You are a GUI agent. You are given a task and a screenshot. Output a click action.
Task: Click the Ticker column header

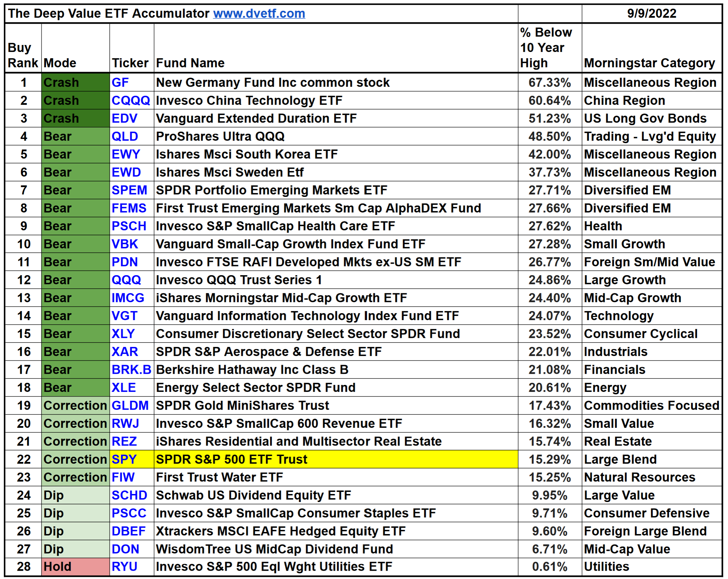(132, 48)
